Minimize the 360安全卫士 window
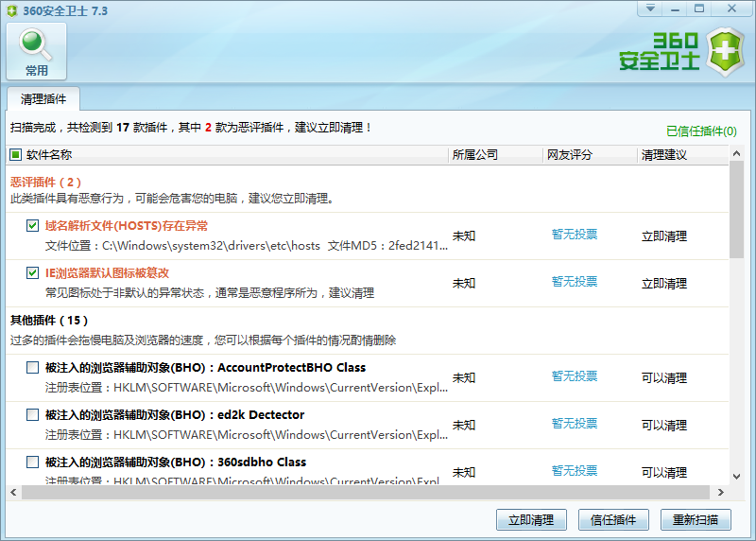756x541 pixels. pyautogui.click(x=676, y=9)
